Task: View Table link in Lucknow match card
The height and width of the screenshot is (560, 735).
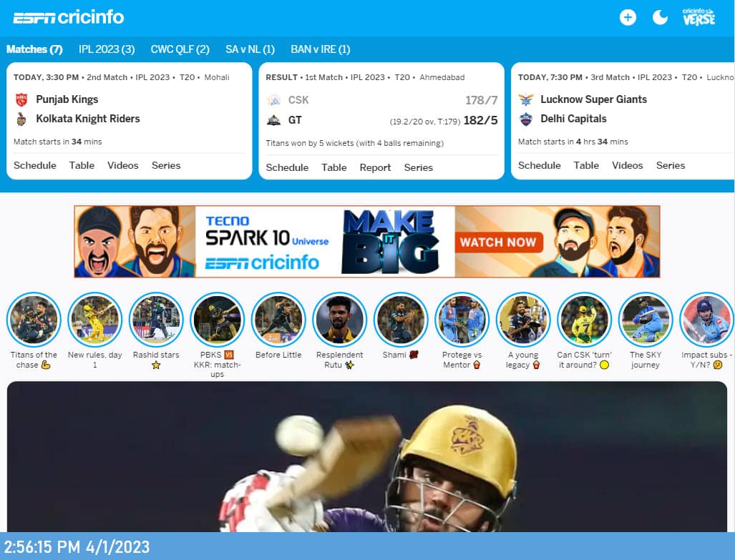Action: pos(586,165)
